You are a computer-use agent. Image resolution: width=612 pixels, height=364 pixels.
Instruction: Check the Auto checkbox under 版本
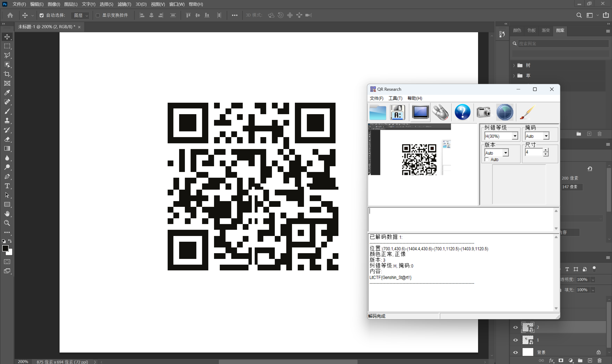[x=487, y=160]
